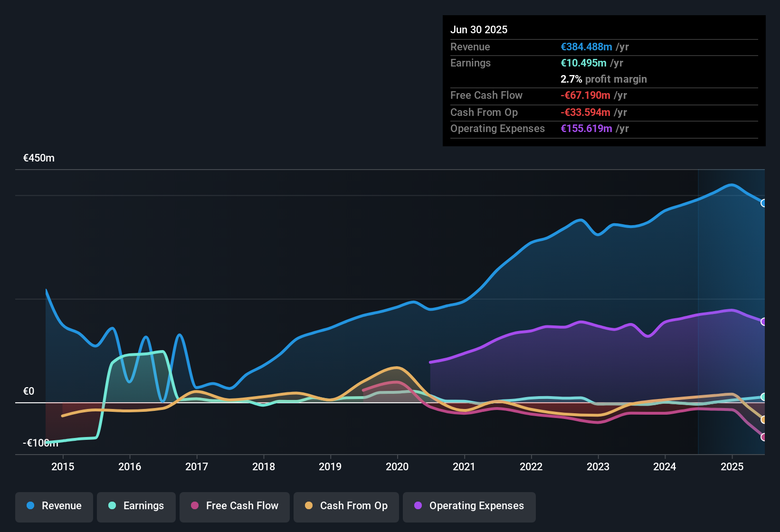The width and height of the screenshot is (780, 532).
Task: Toggle the Revenue series visibility
Action: [54, 506]
